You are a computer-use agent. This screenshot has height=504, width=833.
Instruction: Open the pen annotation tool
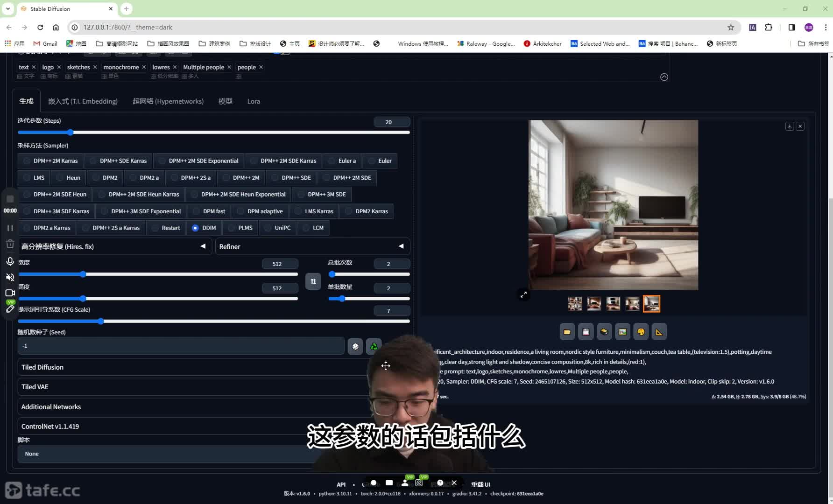click(x=10, y=308)
